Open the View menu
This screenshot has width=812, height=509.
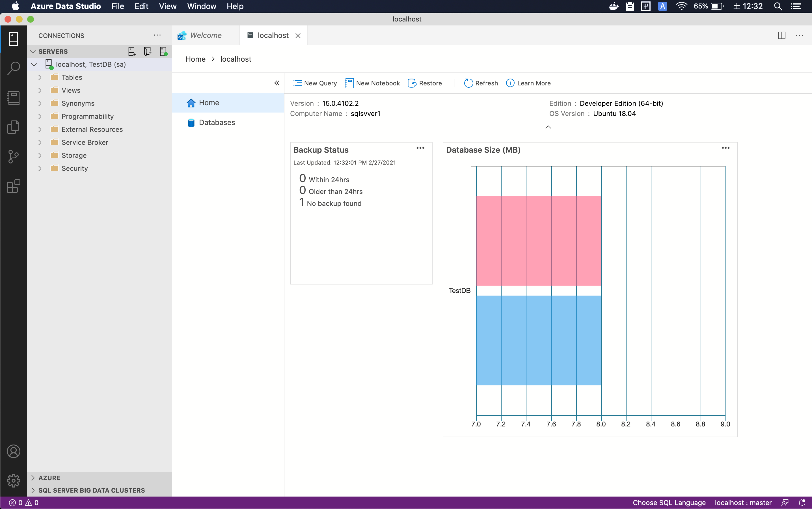tap(167, 7)
